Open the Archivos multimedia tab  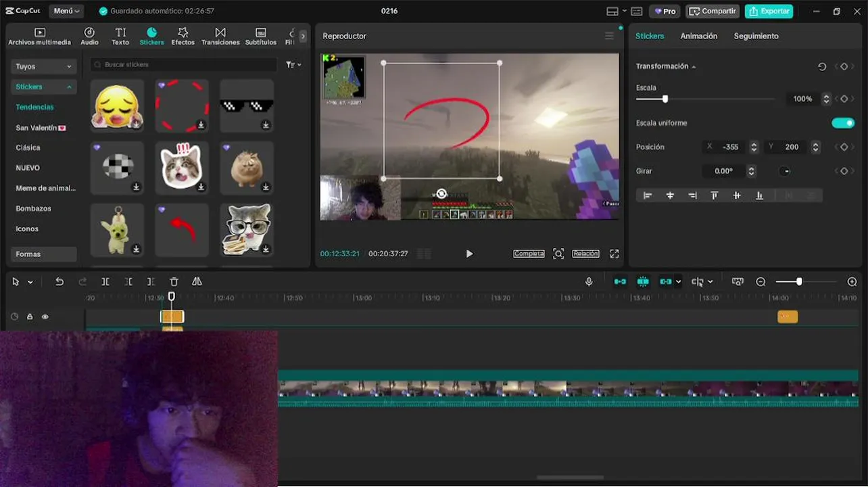[39, 37]
